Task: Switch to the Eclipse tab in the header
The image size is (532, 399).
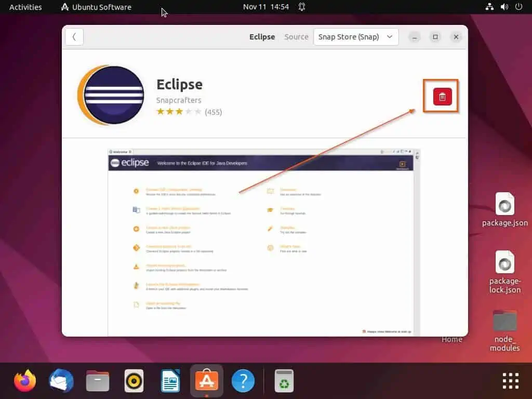Action: point(262,37)
